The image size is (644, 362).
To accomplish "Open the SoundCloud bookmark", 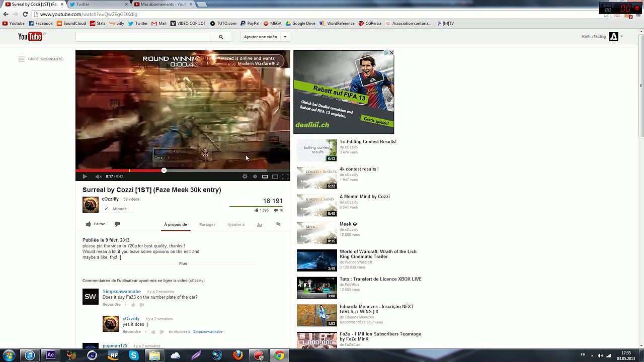I will click(x=71, y=23).
